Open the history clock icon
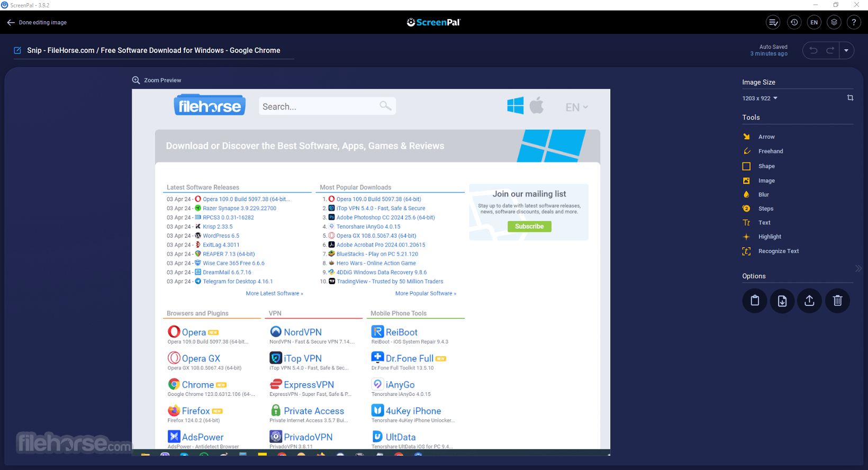Viewport: 868px width, 470px height. pyautogui.click(x=794, y=22)
